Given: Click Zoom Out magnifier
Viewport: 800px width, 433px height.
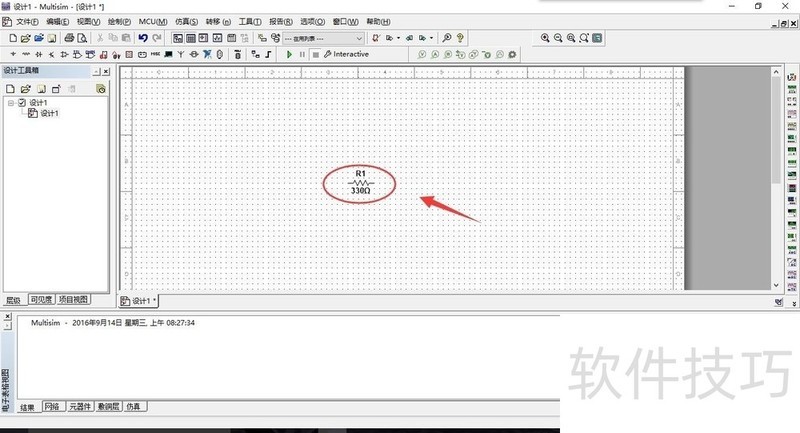Looking at the screenshot, I should point(558,38).
